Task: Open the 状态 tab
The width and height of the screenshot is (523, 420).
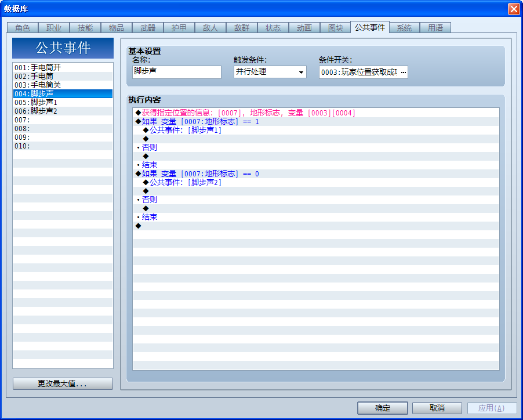Action: [x=274, y=28]
